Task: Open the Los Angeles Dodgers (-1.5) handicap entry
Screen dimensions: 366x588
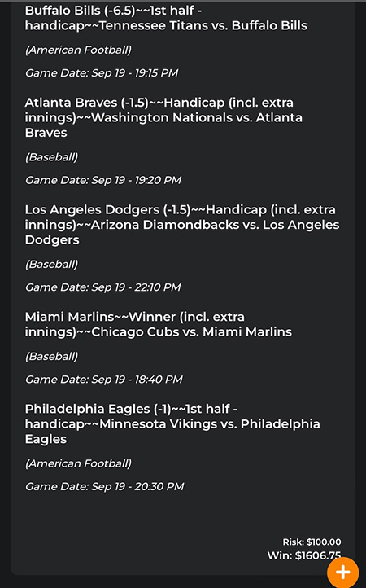Action: point(182,225)
